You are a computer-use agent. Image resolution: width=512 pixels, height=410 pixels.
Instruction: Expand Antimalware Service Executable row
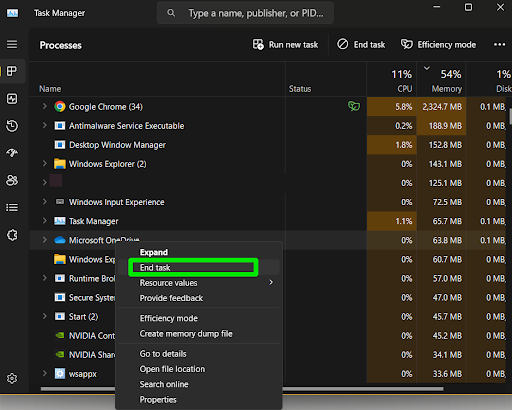[x=44, y=125]
